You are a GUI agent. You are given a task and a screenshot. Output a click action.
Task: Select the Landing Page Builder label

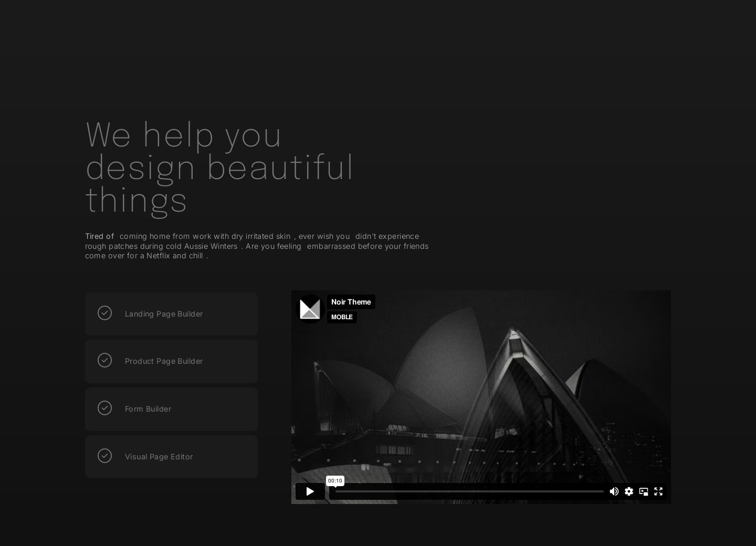(164, 314)
